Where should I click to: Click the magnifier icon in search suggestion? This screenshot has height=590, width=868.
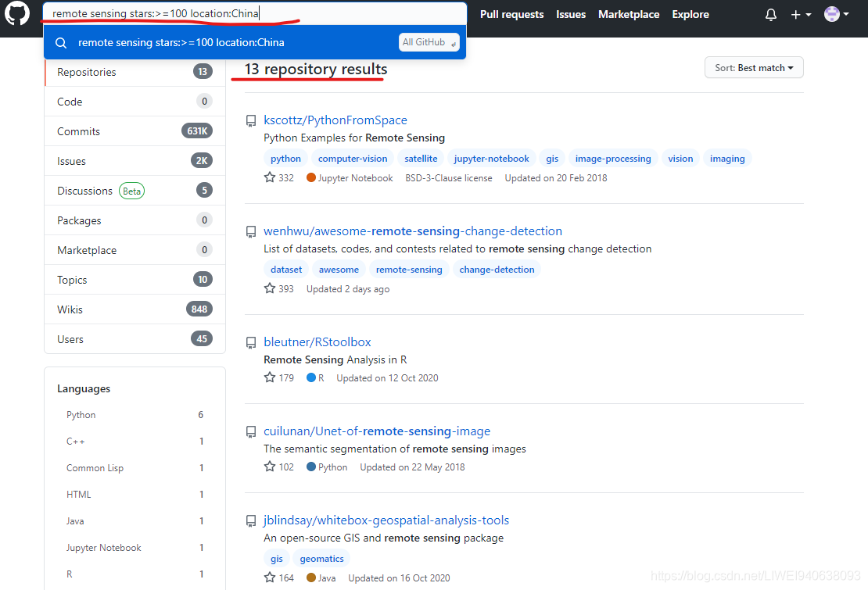pyautogui.click(x=62, y=42)
